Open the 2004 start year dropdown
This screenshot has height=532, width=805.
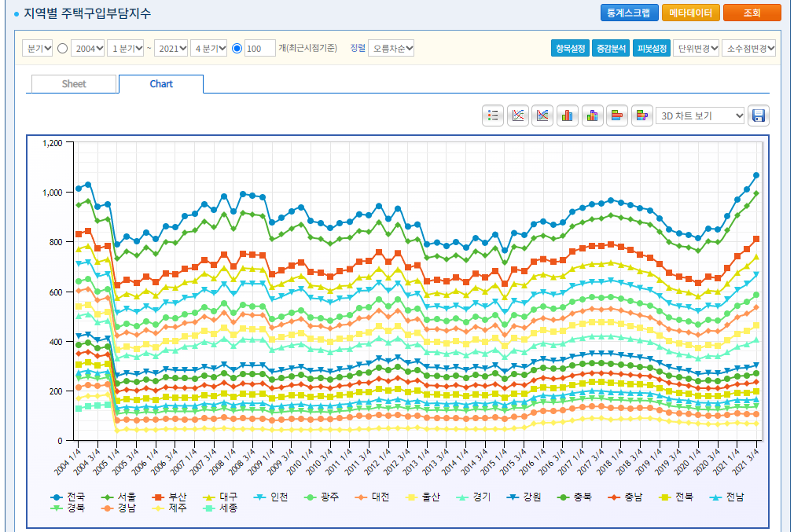pyautogui.click(x=88, y=48)
